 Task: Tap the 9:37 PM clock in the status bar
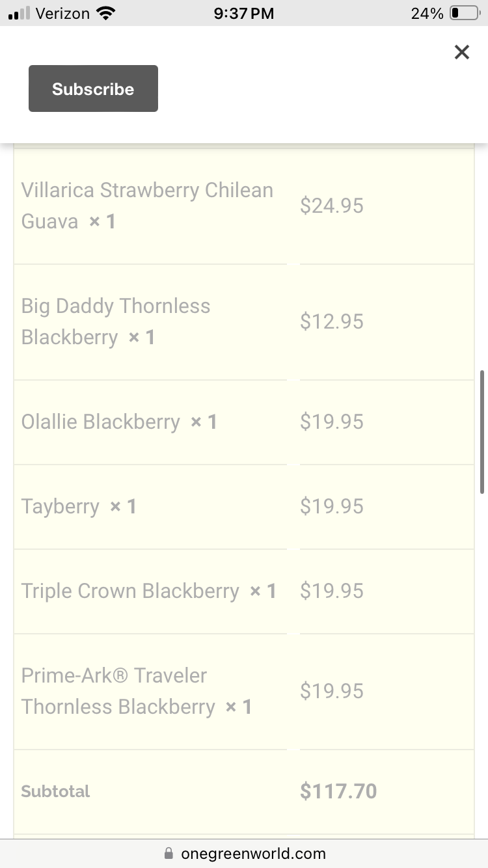pos(244,13)
